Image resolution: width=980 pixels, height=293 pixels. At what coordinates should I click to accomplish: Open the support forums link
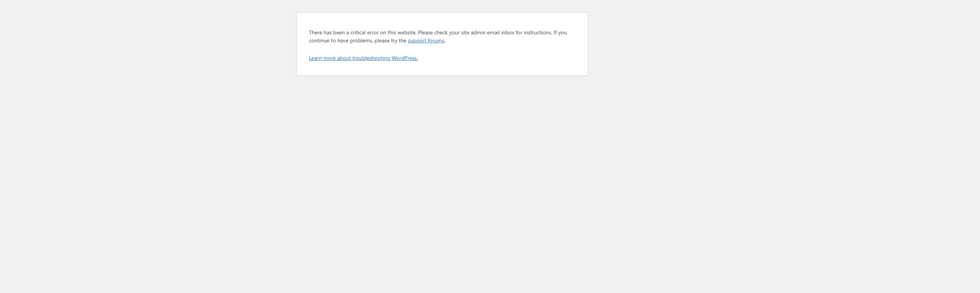(425, 41)
